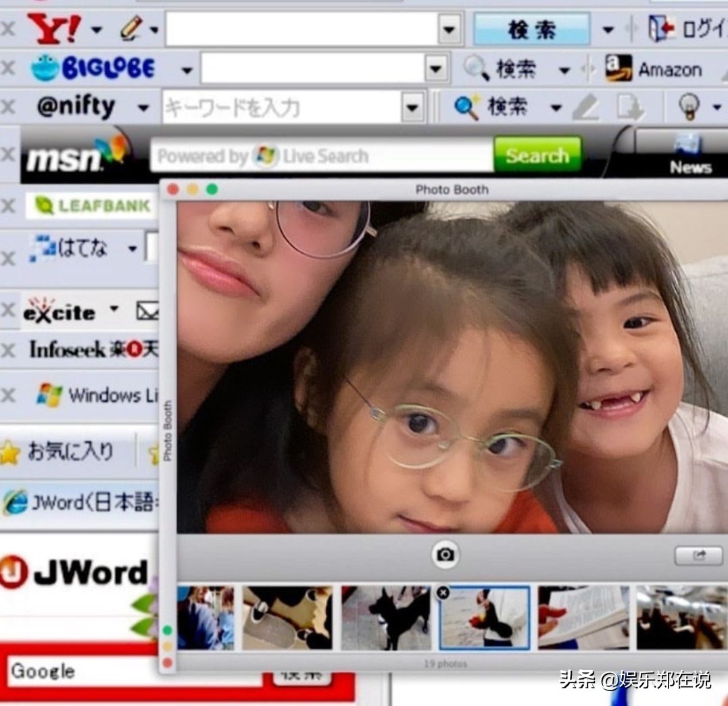This screenshot has width=728, height=706.
Task: Click the @nifty magnifier 検索 button
Action: click(491, 107)
